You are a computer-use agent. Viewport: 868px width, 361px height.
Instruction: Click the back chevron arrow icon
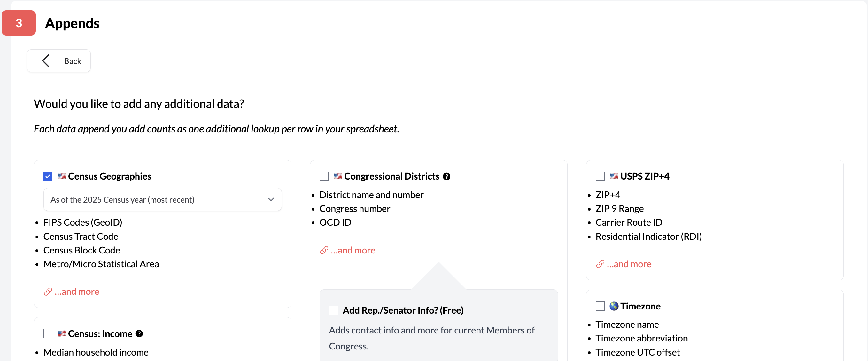46,61
